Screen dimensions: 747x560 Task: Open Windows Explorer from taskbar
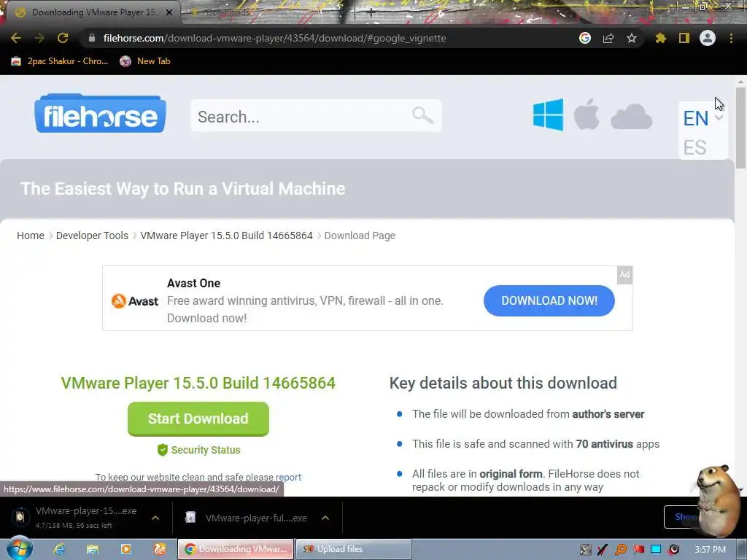[x=93, y=549]
